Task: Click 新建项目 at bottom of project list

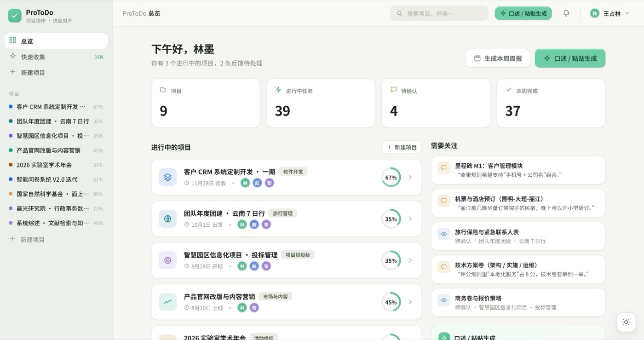Action: 56,239
